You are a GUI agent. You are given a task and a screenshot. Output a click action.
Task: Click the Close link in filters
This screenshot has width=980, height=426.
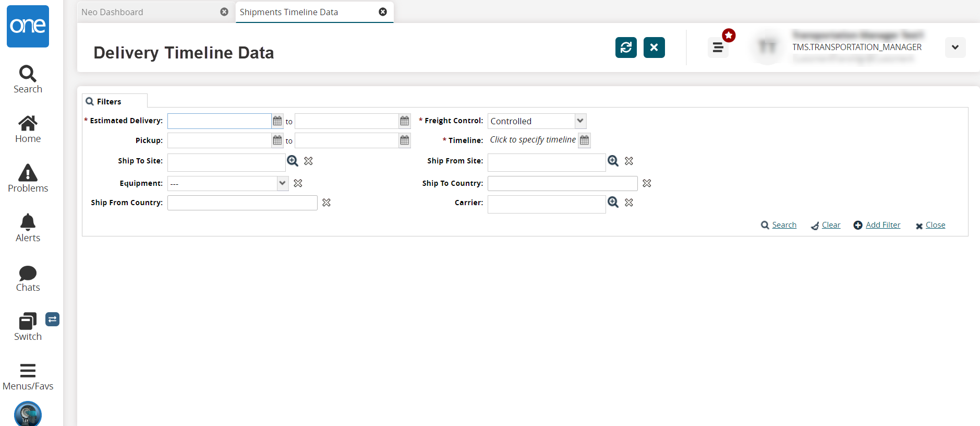[x=935, y=225]
